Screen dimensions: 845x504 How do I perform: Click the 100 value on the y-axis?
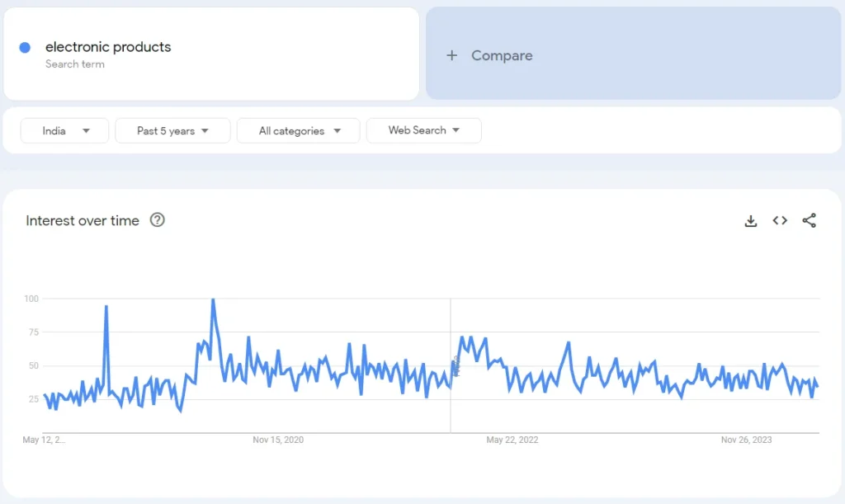coord(31,299)
